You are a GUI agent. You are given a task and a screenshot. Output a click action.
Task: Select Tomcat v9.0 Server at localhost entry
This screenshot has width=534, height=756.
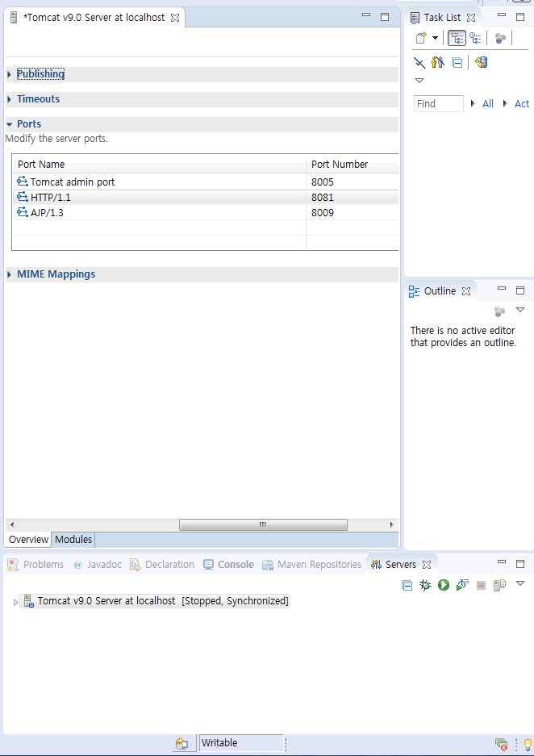click(x=155, y=601)
